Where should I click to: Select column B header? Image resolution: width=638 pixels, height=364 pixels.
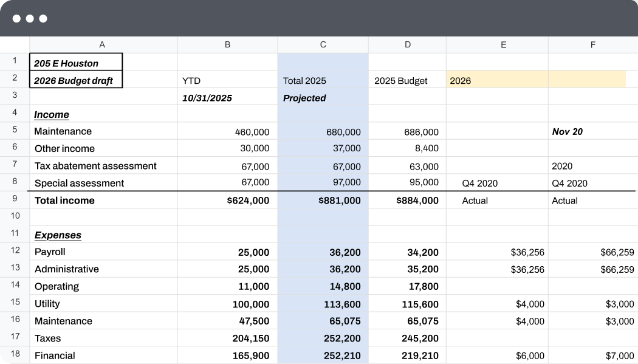pos(227,45)
